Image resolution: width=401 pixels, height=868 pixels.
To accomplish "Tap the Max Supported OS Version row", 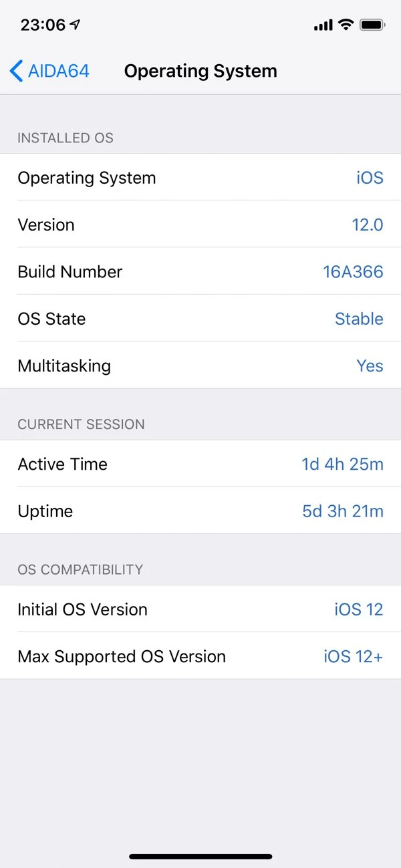I will point(200,656).
